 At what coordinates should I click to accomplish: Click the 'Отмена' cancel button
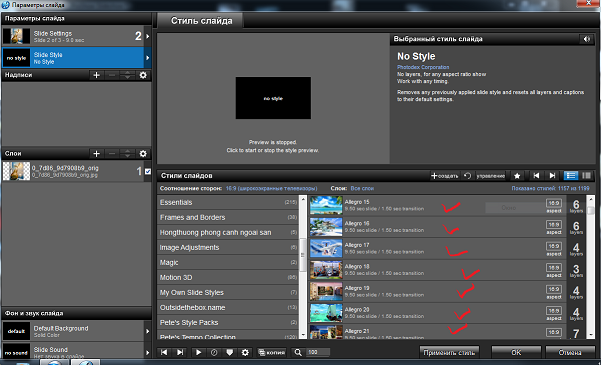tap(570, 352)
